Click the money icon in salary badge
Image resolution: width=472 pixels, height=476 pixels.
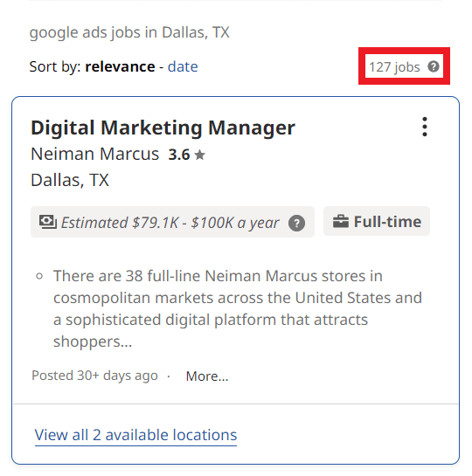coord(48,222)
